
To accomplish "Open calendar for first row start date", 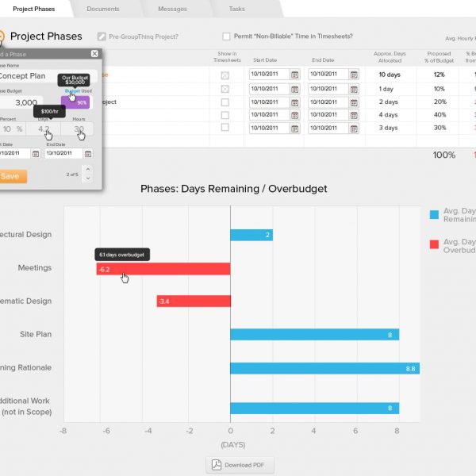I will (x=294, y=75).
